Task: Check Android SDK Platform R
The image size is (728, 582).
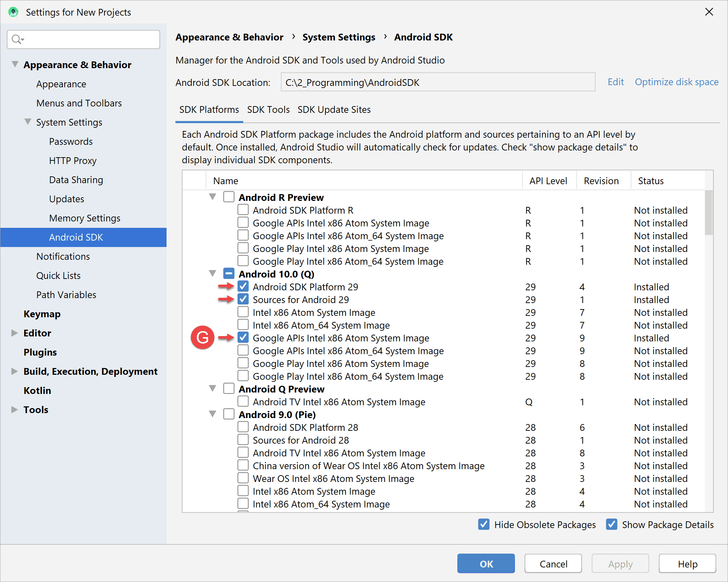Action: pyautogui.click(x=243, y=210)
